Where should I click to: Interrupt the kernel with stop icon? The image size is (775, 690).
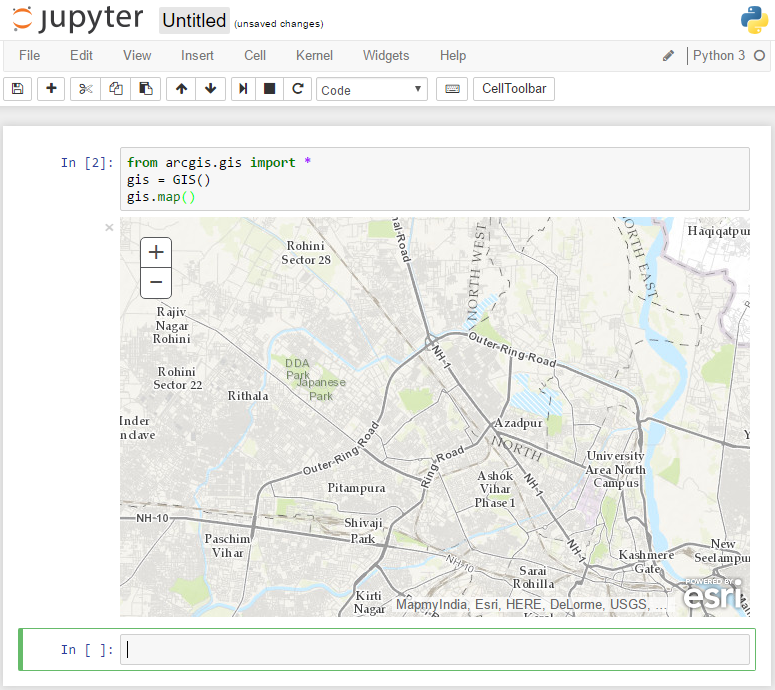point(269,89)
